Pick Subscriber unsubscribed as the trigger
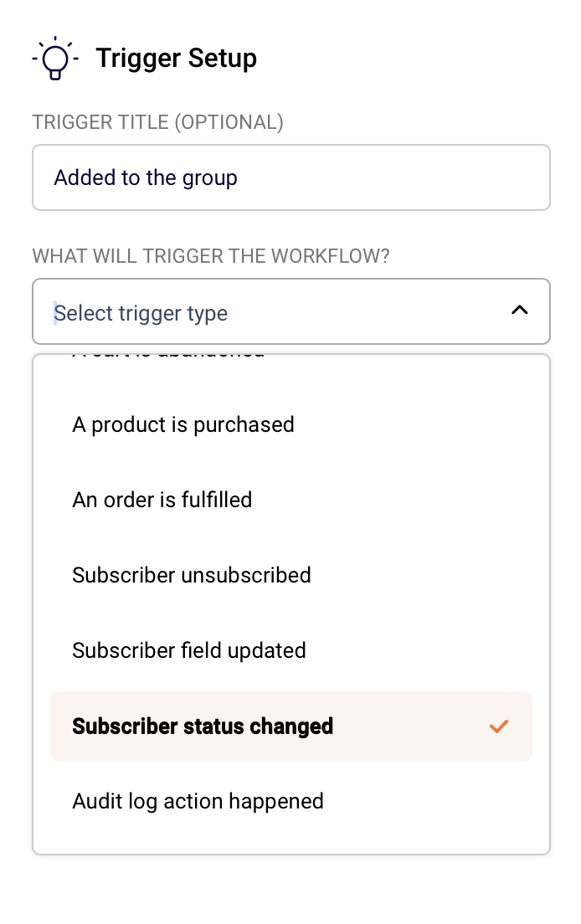This screenshot has width=581, height=924. (x=191, y=575)
